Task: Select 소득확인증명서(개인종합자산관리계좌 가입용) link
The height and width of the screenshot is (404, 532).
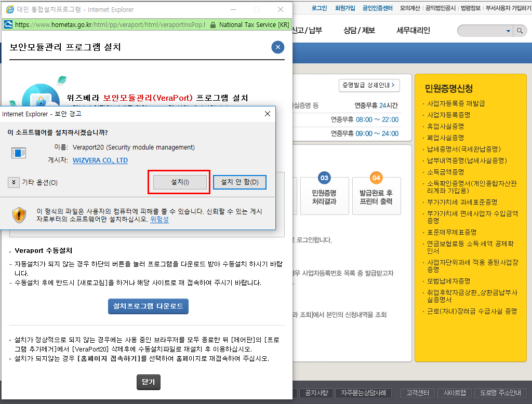Action: 472,187
